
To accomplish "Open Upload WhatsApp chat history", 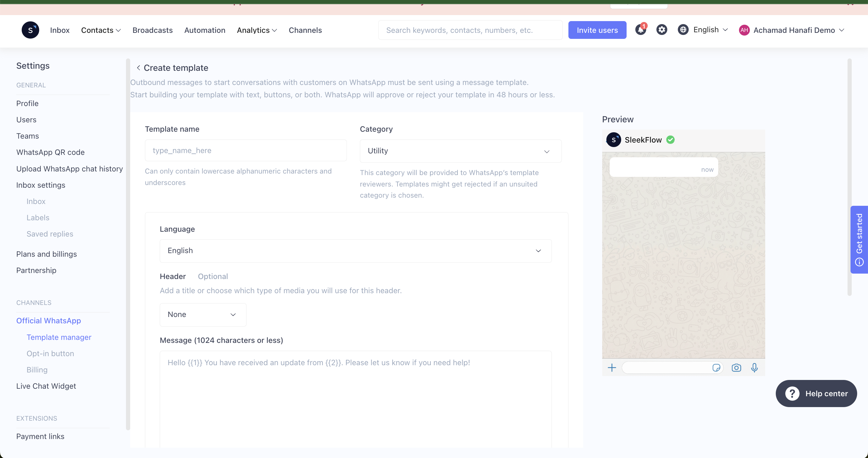I will [69, 169].
